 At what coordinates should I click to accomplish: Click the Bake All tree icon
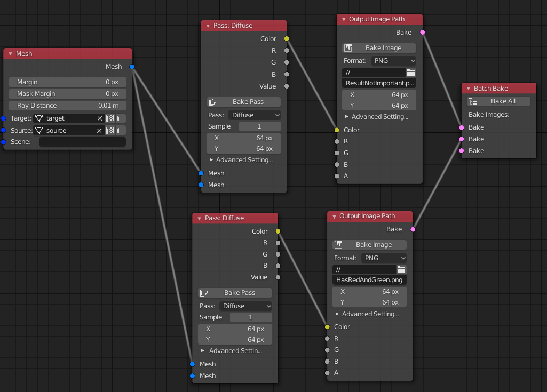coord(473,101)
